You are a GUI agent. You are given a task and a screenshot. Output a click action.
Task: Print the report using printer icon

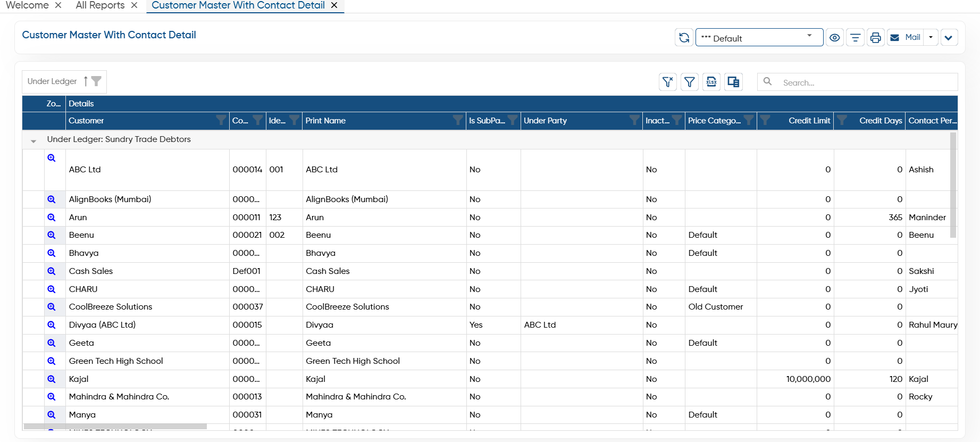click(x=875, y=38)
